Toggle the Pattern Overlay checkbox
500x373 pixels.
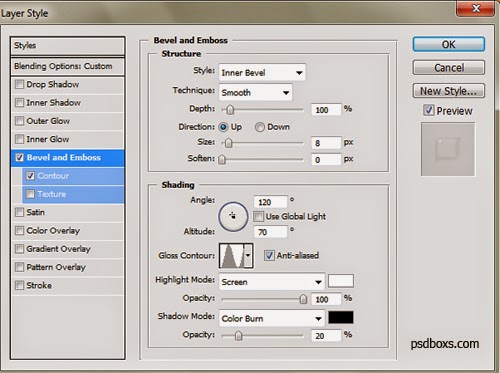click(20, 267)
